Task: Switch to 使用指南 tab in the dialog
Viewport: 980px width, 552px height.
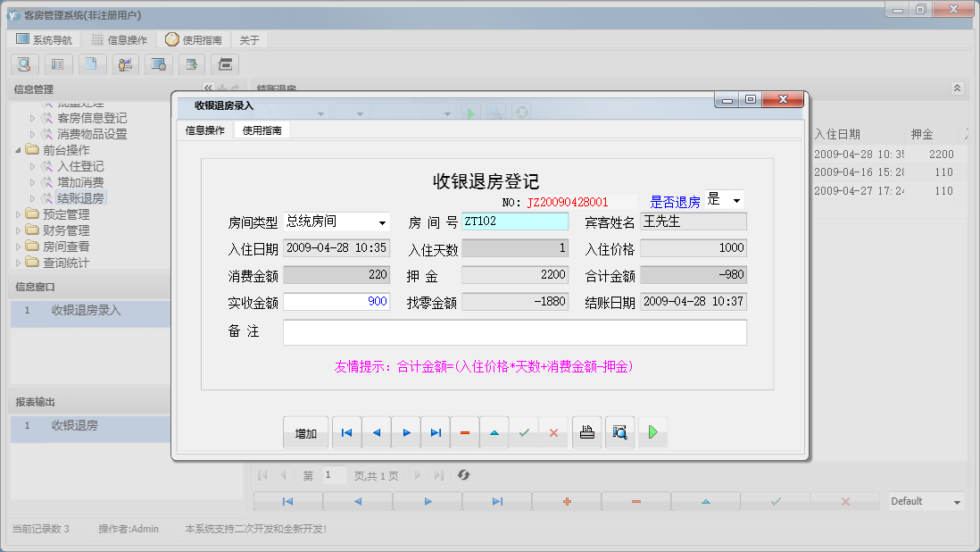Action: click(x=262, y=130)
